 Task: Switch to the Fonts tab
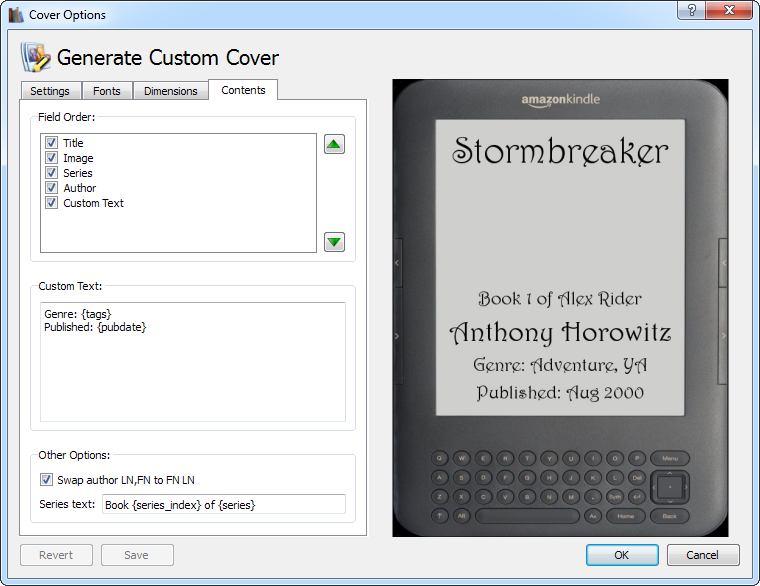pyautogui.click(x=107, y=91)
